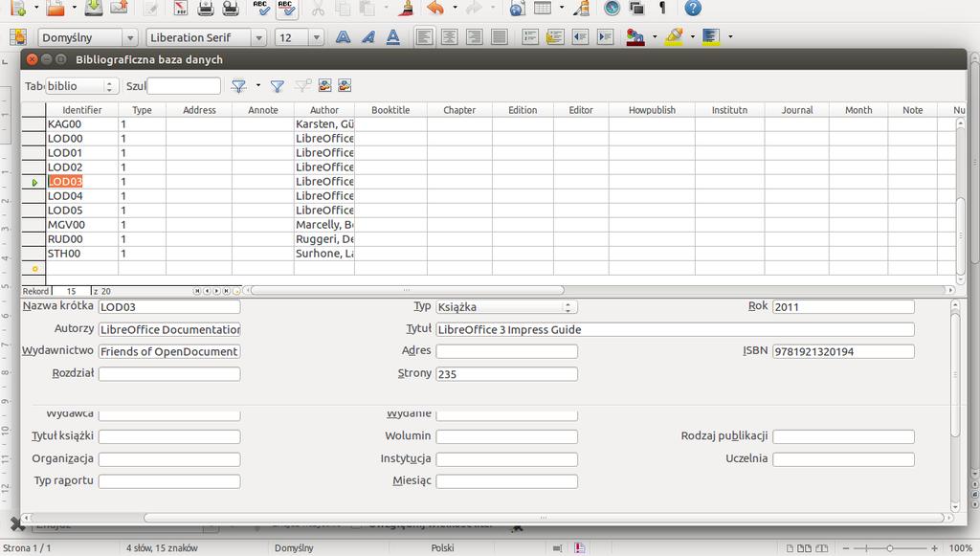Enable Align left paragraph button
Image resolution: width=980 pixels, height=556 pixels.
(424, 37)
